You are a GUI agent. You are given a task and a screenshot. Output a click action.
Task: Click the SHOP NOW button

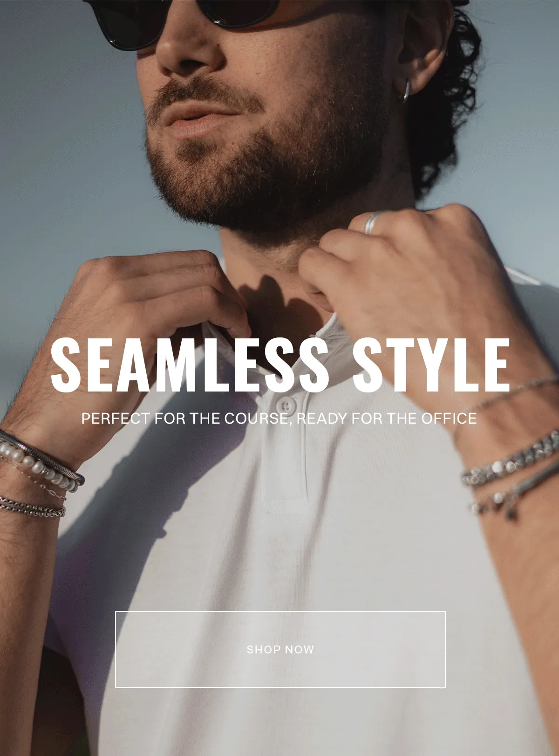click(280, 649)
